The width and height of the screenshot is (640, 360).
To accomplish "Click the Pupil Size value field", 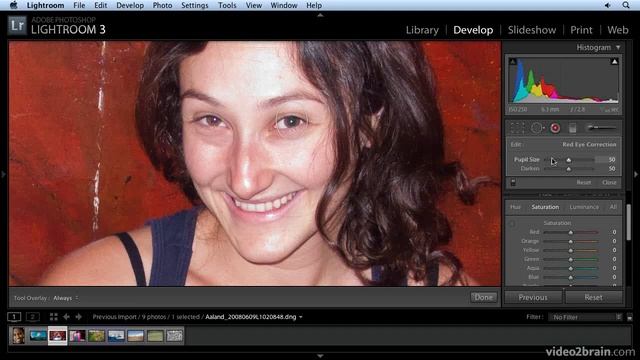I will (x=606, y=160).
